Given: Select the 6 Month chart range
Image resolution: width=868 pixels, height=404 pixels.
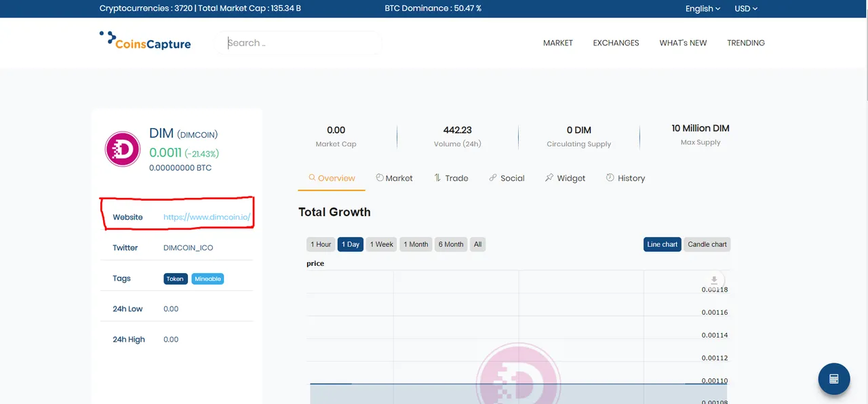Looking at the screenshot, I should coord(451,245).
